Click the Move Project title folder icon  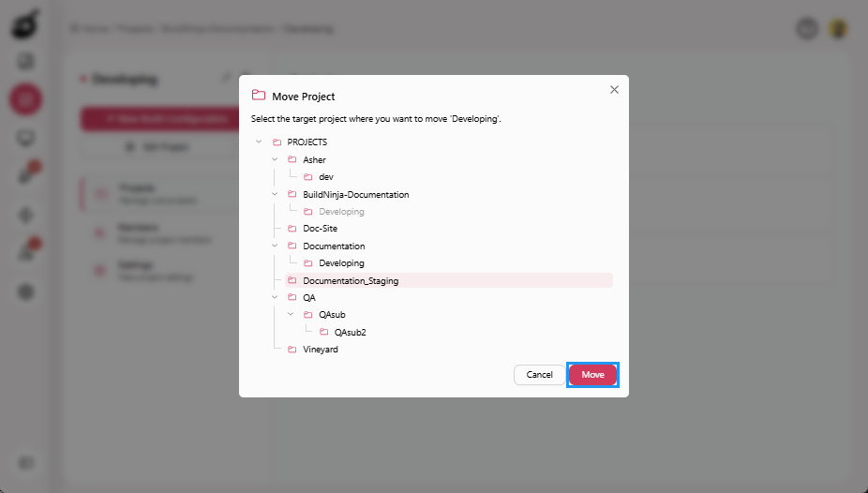pos(259,96)
